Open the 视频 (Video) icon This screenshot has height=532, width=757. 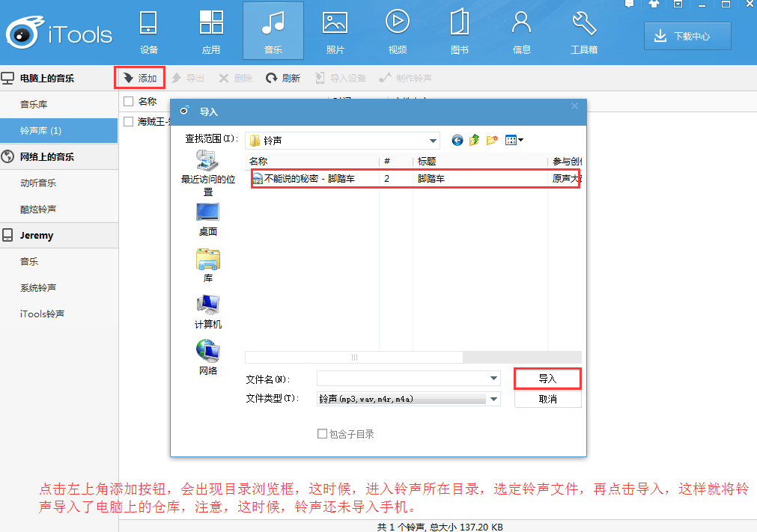point(397,30)
